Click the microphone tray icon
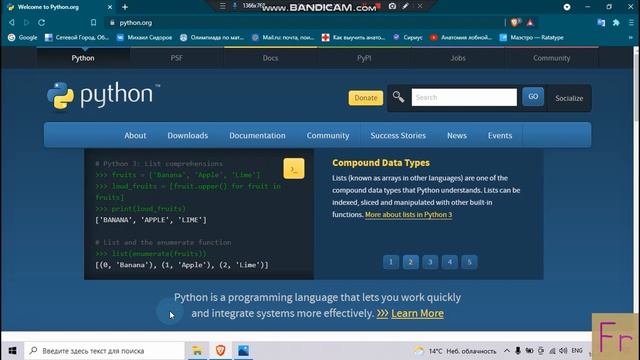The height and width of the screenshot is (360, 640). [x=518, y=351]
